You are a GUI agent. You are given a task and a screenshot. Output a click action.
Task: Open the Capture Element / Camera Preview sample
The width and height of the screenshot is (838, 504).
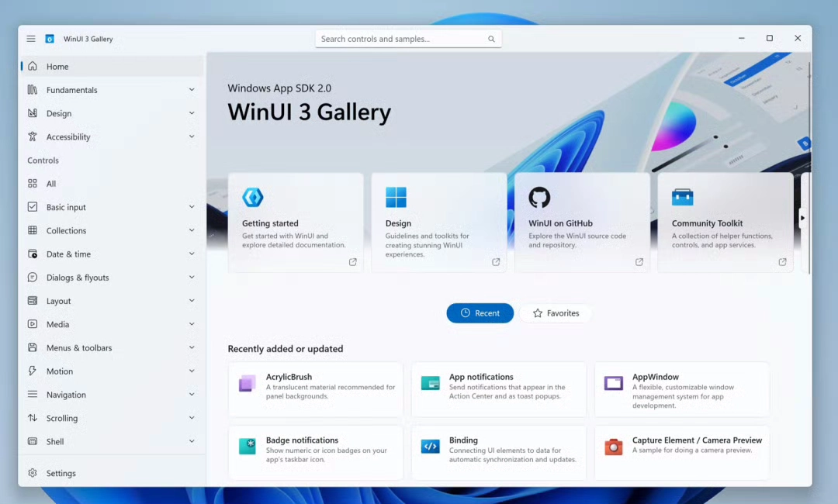pos(682,452)
